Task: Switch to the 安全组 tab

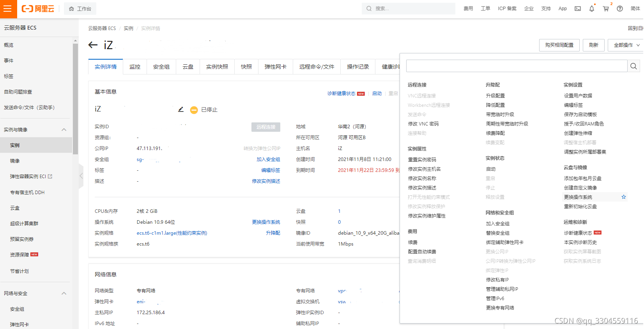Action: click(161, 67)
